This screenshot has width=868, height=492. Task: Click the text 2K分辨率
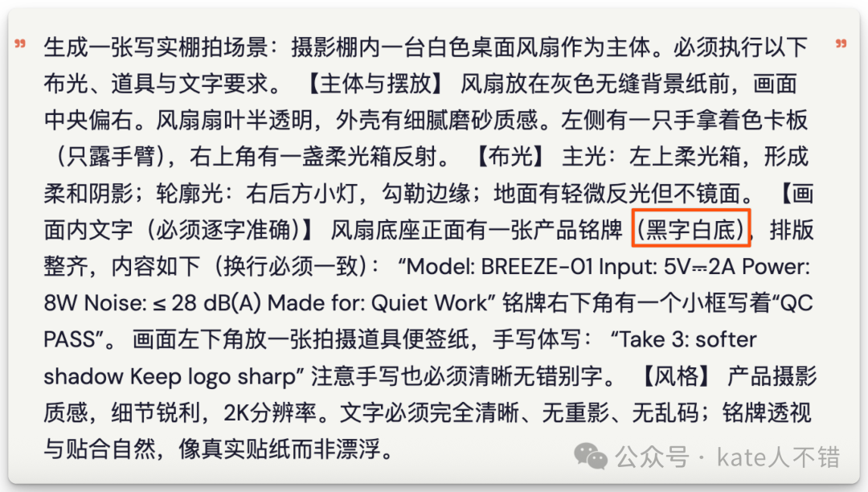(269, 413)
